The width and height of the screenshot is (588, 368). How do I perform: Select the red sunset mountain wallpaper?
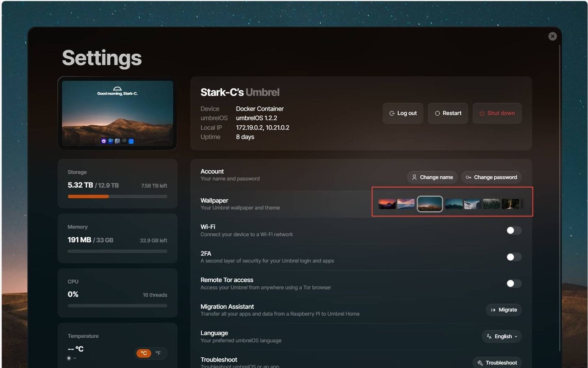click(x=387, y=204)
